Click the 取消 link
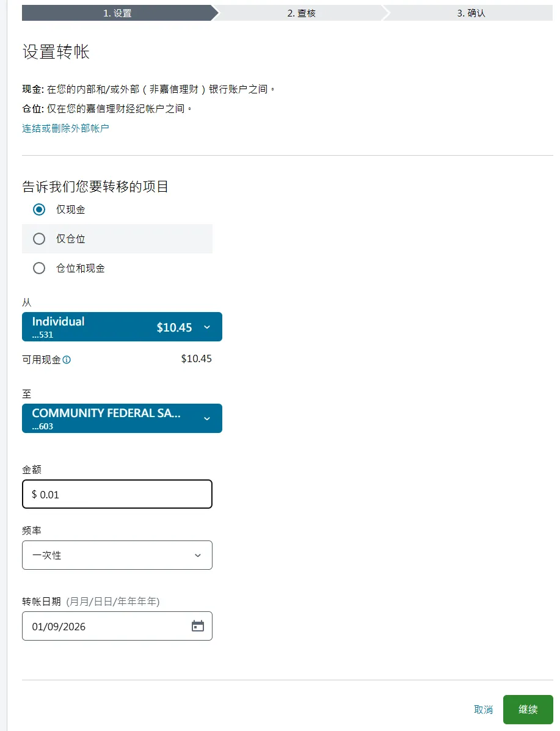 tap(483, 710)
